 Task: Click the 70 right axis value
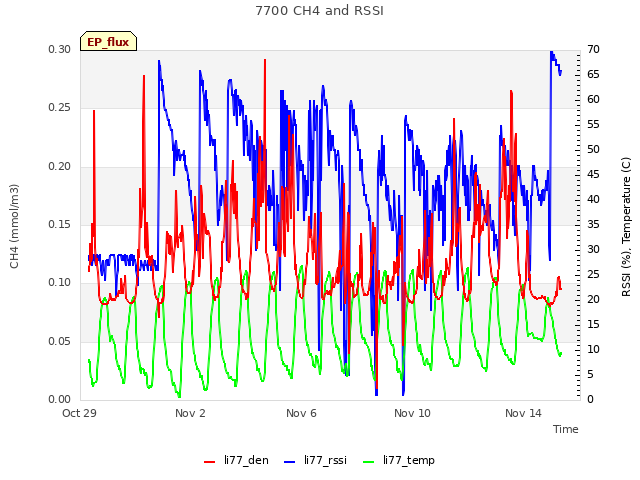point(593,49)
